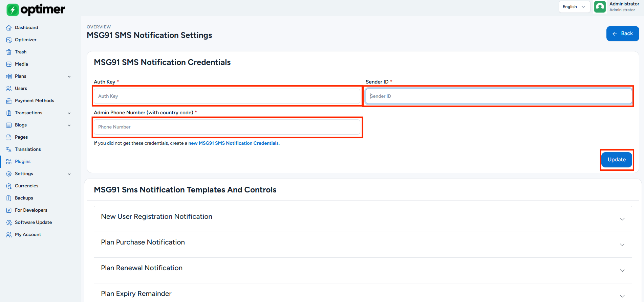Image resolution: width=644 pixels, height=302 pixels.
Task: Click the Software Update gear icon
Action: point(9,223)
